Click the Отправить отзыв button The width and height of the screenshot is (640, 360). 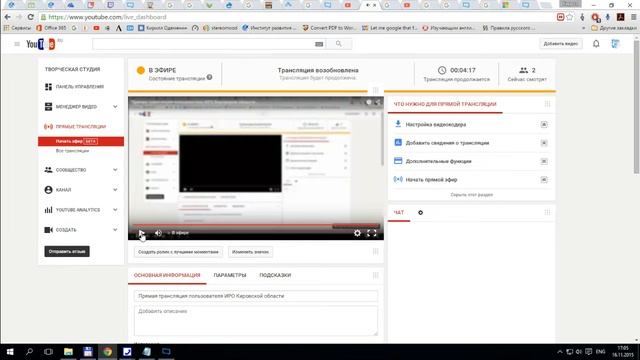click(67, 251)
